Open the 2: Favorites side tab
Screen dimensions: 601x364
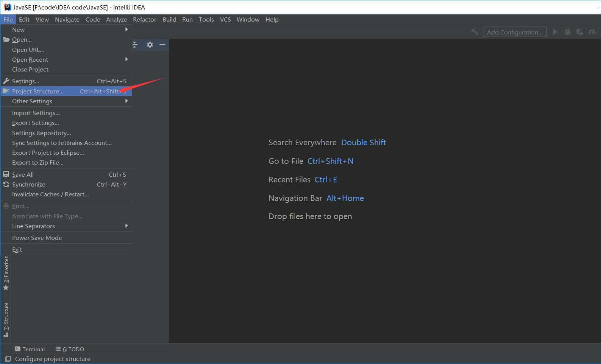tap(6, 273)
